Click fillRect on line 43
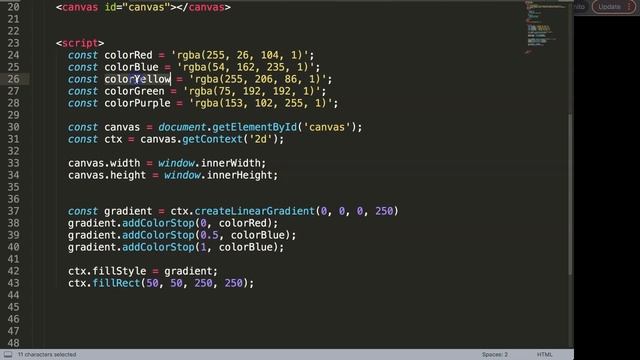 [116, 283]
